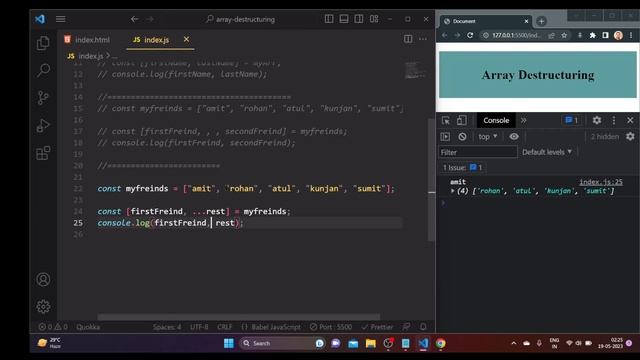Change the CRLF end of line sequence
Viewport: 640px width, 360px height.
coord(224,327)
